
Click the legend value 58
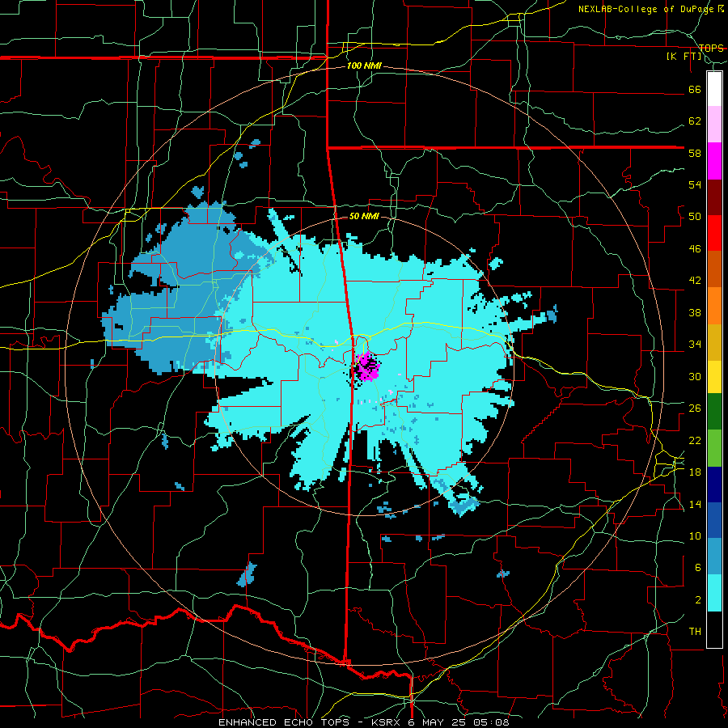click(695, 153)
